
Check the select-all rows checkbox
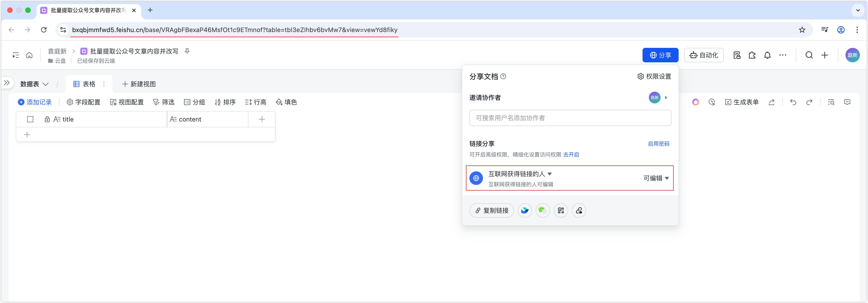point(30,119)
